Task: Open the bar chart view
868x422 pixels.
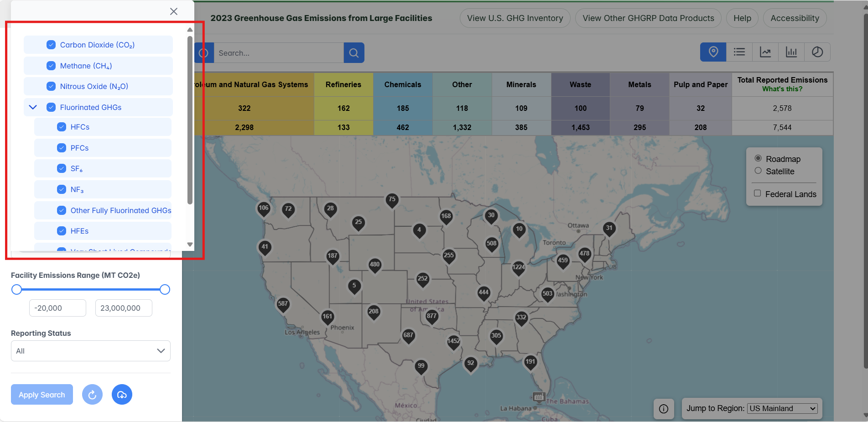Action: [791, 52]
